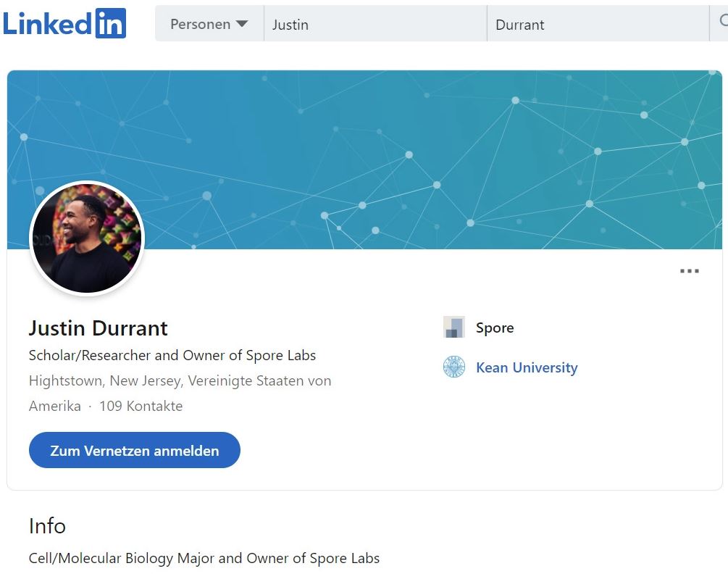Viewport: 728px width, 579px height.
Task: Click the Cell/Molecular Biology Major description
Action: pyautogui.click(x=204, y=558)
